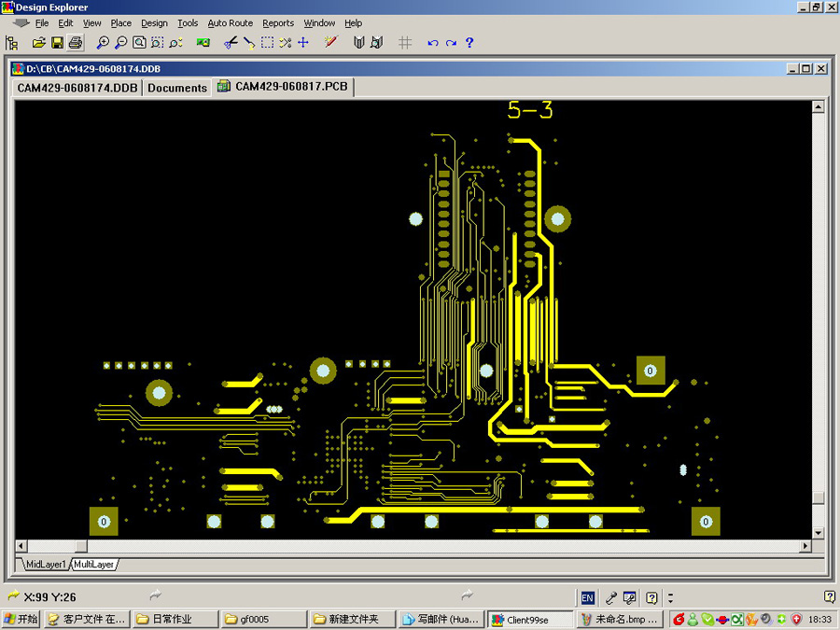Click the vertical scrollbar down arrow
This screenshot has height=630, width=840.
point(819,533)
